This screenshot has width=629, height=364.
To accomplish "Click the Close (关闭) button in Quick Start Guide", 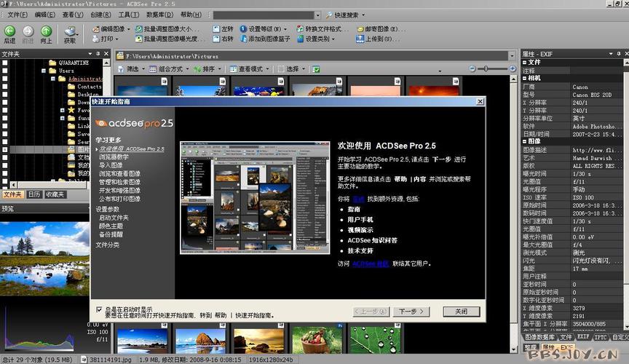I will [x=462, y=312].
